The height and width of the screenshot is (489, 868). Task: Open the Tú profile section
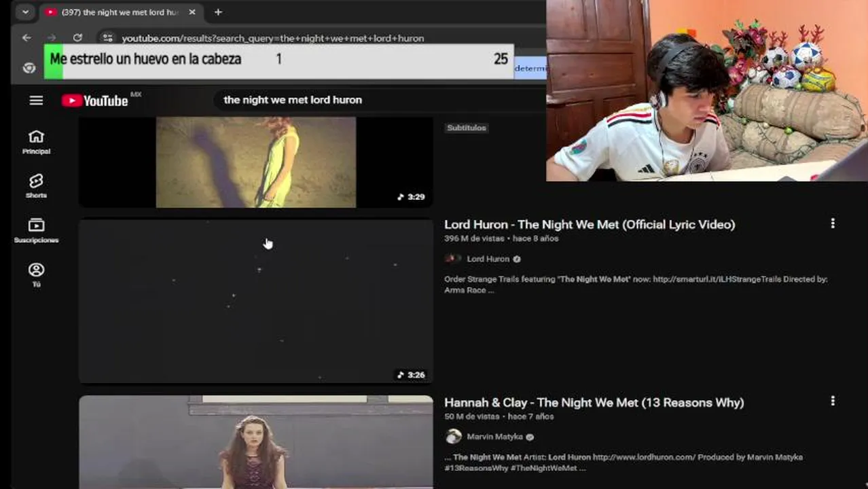(x=36, y=275)
